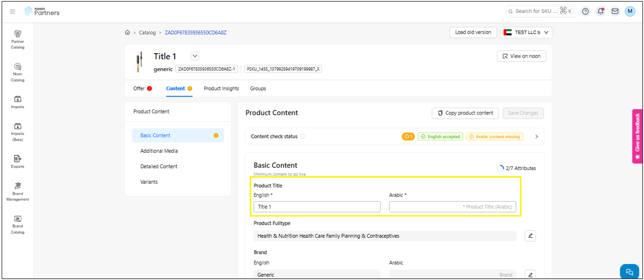Image resolution: width=644 pixels, height=280 pixels.
Task: Switch to the Offer tab
Action: [142, 89]
